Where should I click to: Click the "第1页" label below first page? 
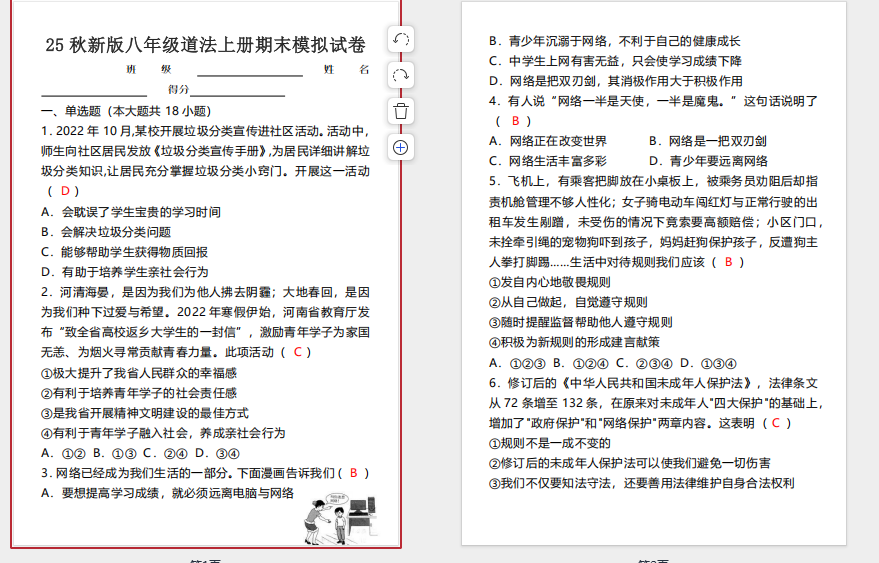(x=205, y=560)
